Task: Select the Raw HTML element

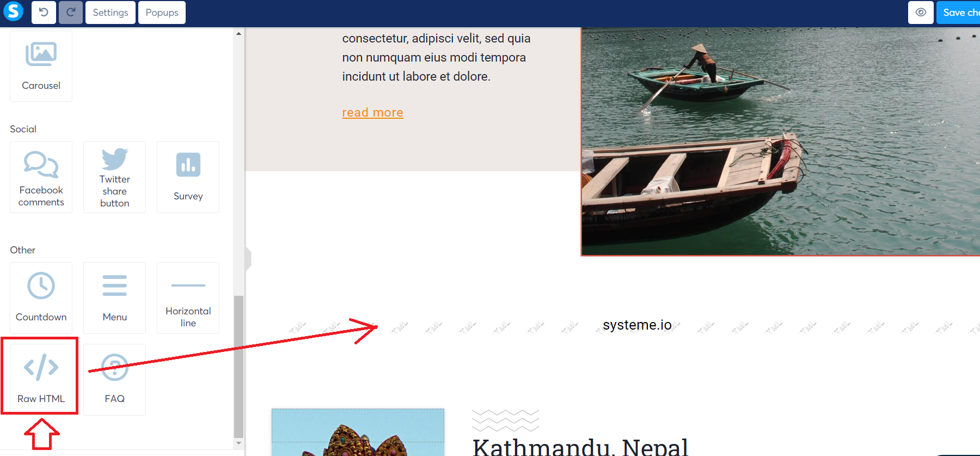Action: coord(41,376)
